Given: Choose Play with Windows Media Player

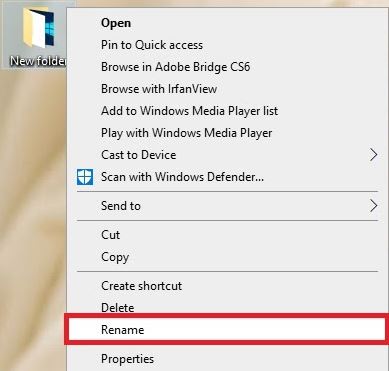Looking at the screenshot, I should 187,133.
